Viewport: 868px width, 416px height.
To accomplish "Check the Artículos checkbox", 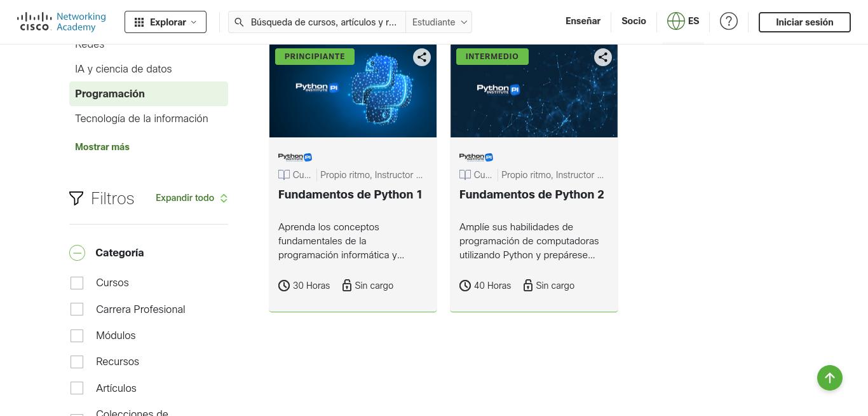I will (77, 388).
